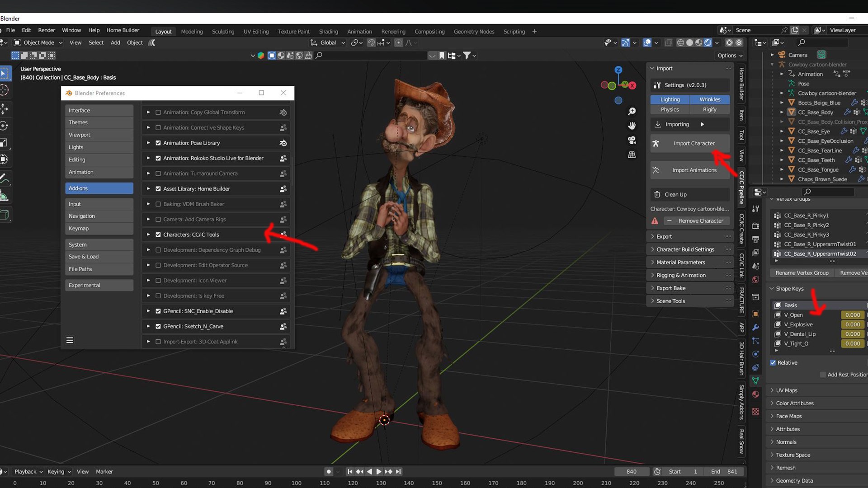This screenshot has width=868, height=488.
Task: Select CC_Base_Tongue in the outliner
Action: click(x=818, y=169)
